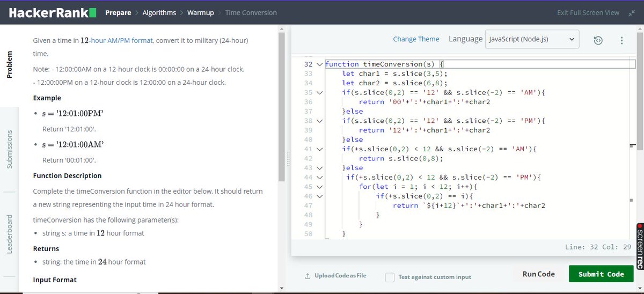Click 'for(let i = 1; i < 12; i++){' line
This screenshot has width=644, height=294.
[x=418, y=187]
